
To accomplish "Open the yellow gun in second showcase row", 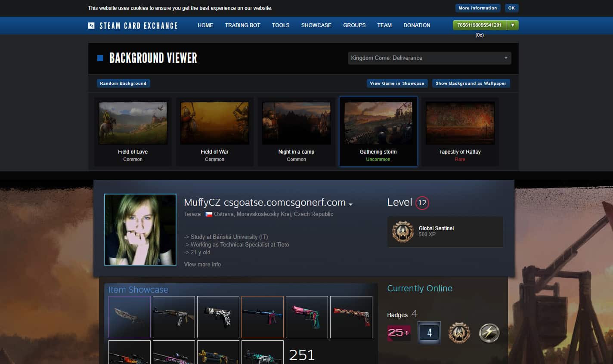I will pos(218,352).
